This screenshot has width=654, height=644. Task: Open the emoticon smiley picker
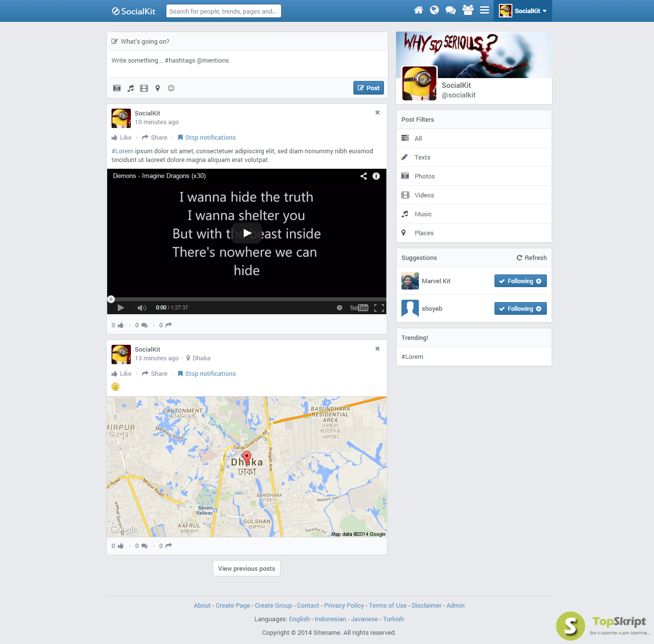(171, 88)
